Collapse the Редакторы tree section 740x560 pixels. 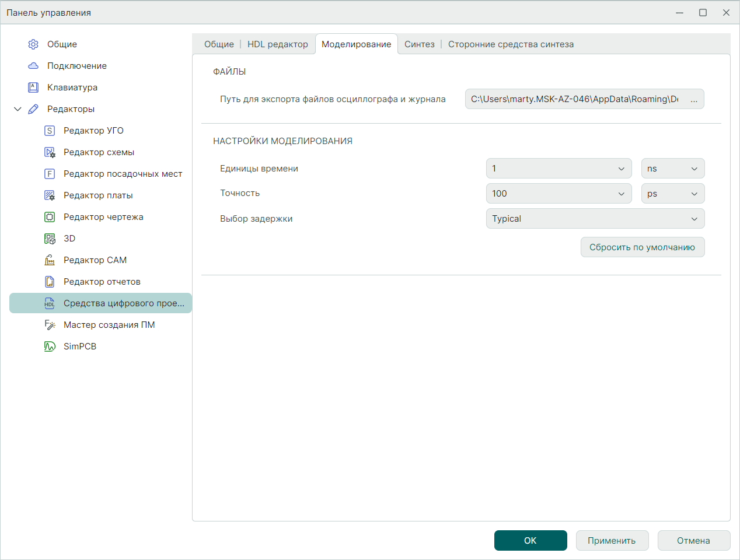pyautogui.click(x=18, y=109)
